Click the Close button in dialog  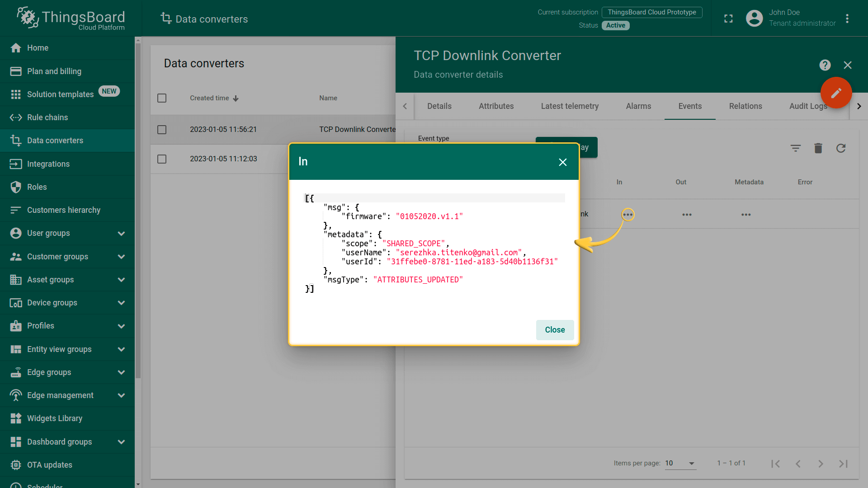pyautogui.click(x=555, y=330)
